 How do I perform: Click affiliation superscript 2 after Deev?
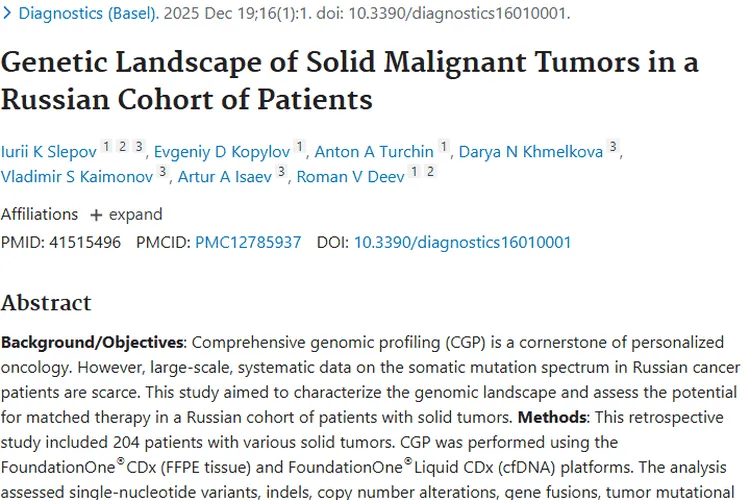tap(430, 173)
